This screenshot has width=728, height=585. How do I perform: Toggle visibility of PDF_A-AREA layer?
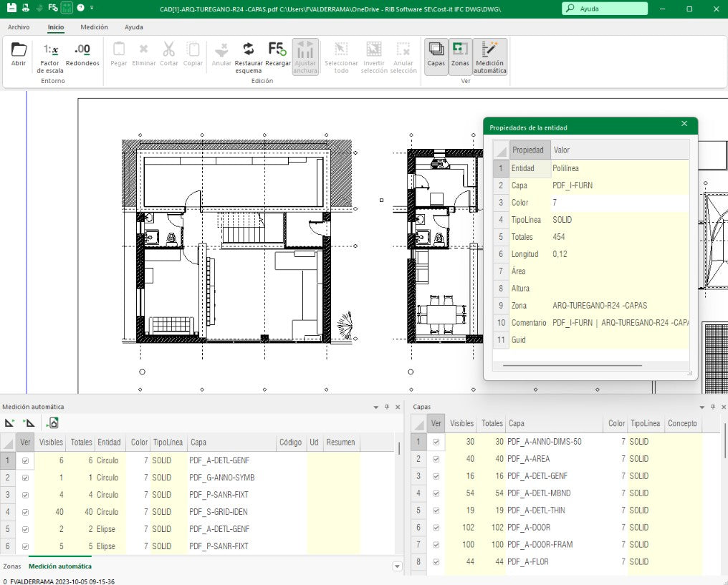[x=436, y=459]
